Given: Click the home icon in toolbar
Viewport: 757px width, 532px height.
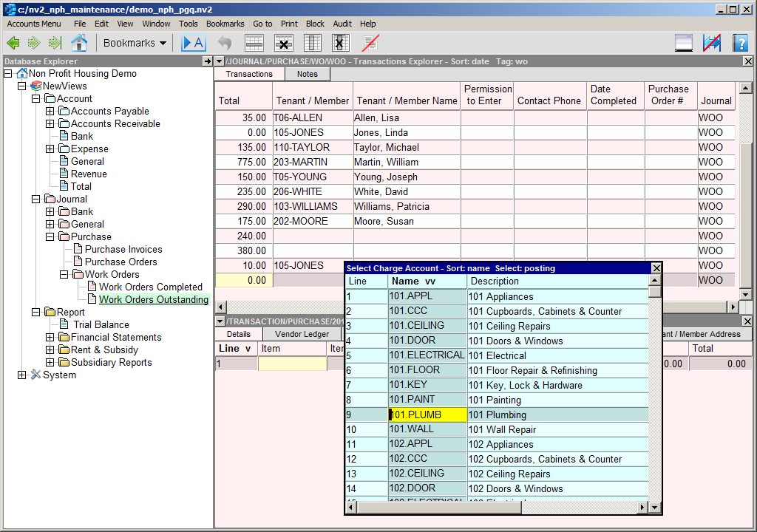Looking at the screenshot, I should [x=78, y=43].
